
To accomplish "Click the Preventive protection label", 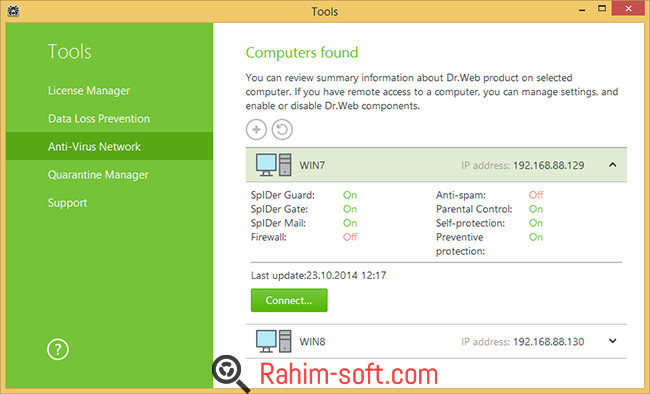I will (x=460, y=244).
